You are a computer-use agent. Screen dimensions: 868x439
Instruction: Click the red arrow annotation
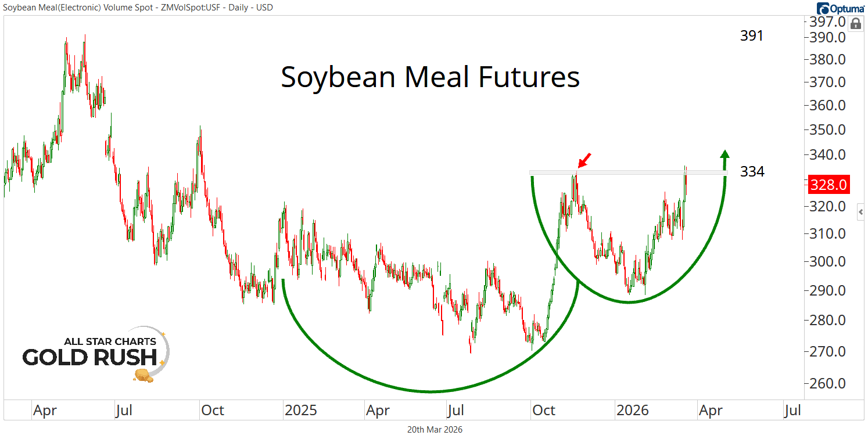[x=584, y=160]
